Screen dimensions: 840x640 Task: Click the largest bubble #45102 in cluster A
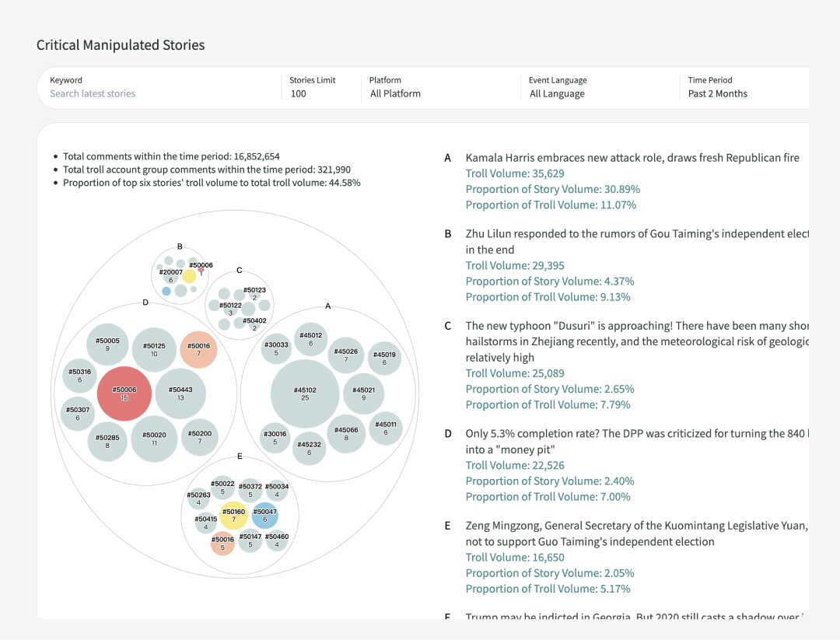click(x=305, y=393)
